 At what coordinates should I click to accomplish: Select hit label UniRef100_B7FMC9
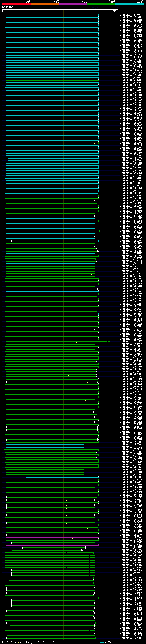coord(131,15)
